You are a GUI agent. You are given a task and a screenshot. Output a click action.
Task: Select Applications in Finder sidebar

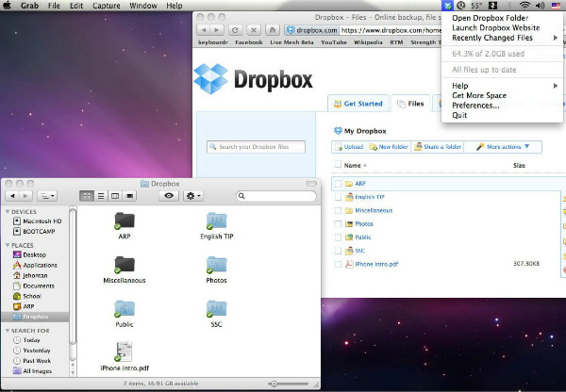point(35,265)
